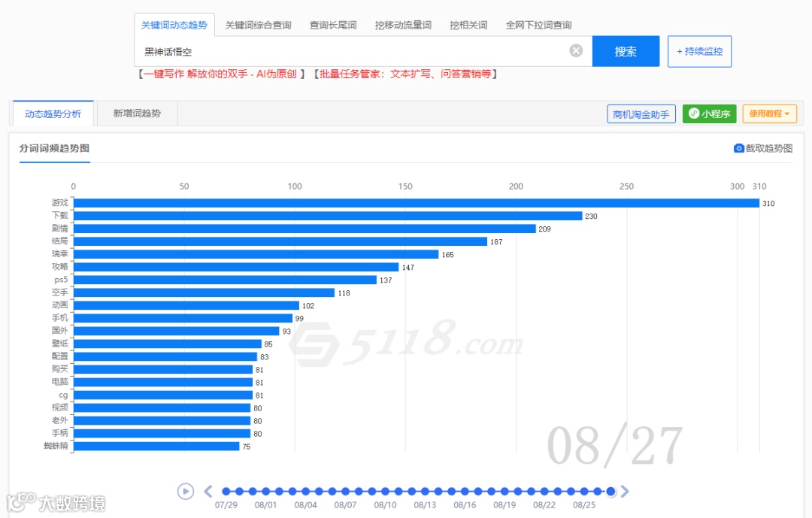Click the clear icon in the search box
Viewport: 812px width, 518px height.
pyautogui.click(x=576, y=50)
